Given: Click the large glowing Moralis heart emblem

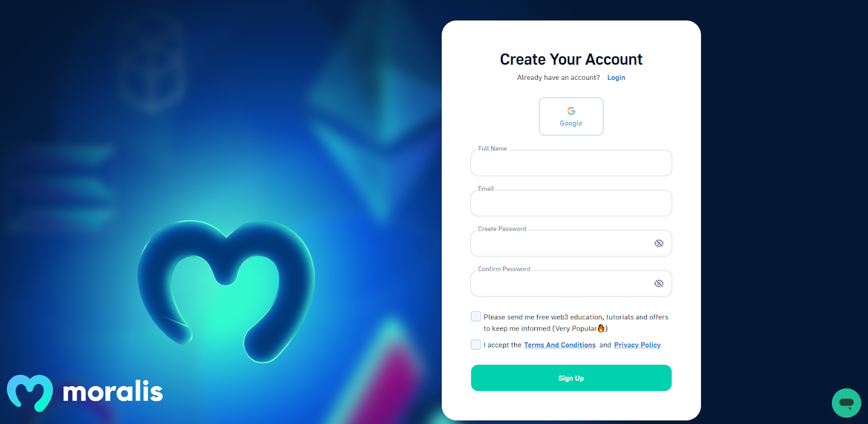Looking at the screenshot, I should [226, 290].
